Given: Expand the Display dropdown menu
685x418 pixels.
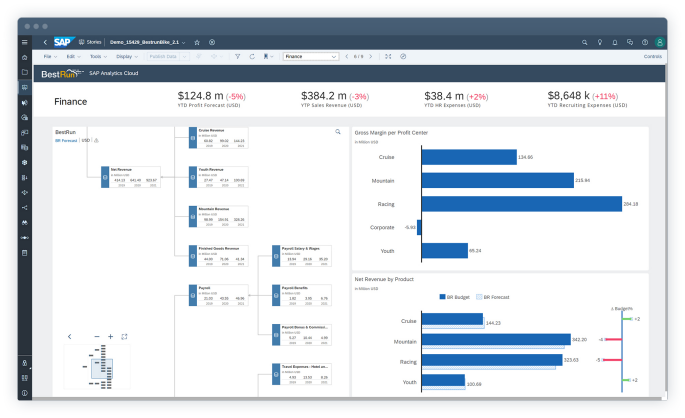Looking at the screenshot, I should [125, 57].
